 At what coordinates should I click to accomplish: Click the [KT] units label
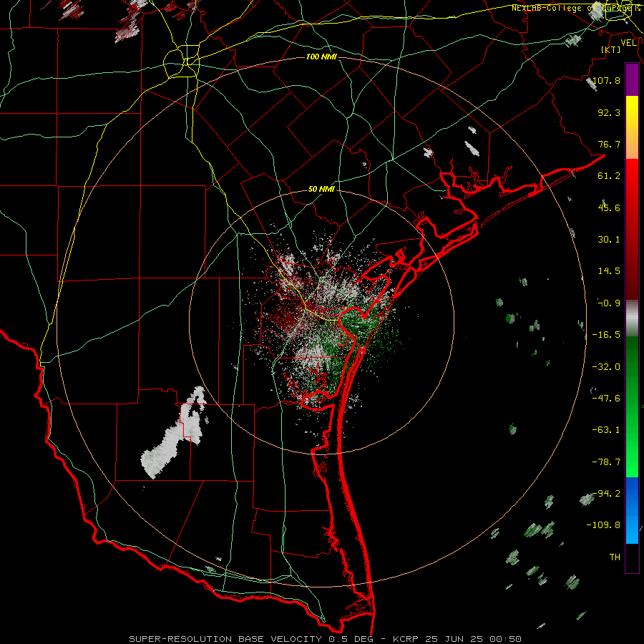coord(611,49)
